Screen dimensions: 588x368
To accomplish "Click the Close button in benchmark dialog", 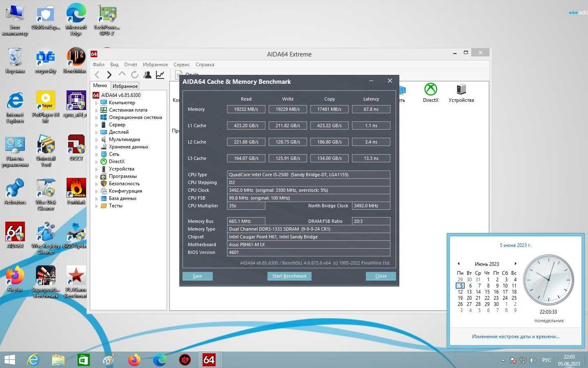I will [x=381, y=276].
